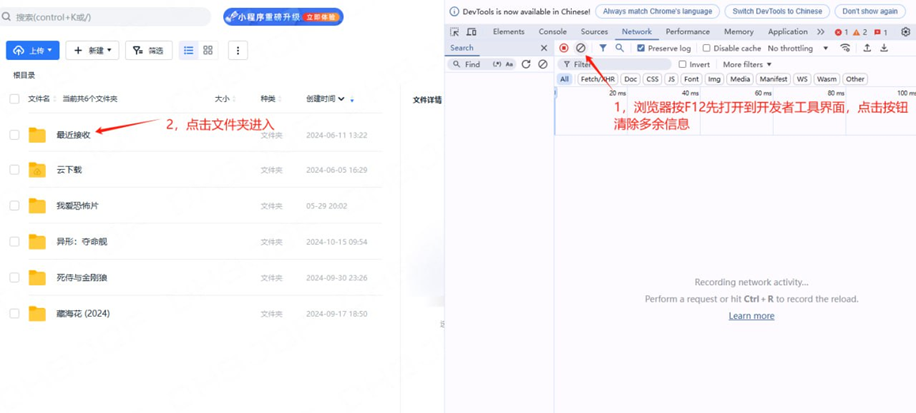The width and height of the screenshot is (916, 413).
Task: Switch to the Console tab
Action: tap(552, 32)
